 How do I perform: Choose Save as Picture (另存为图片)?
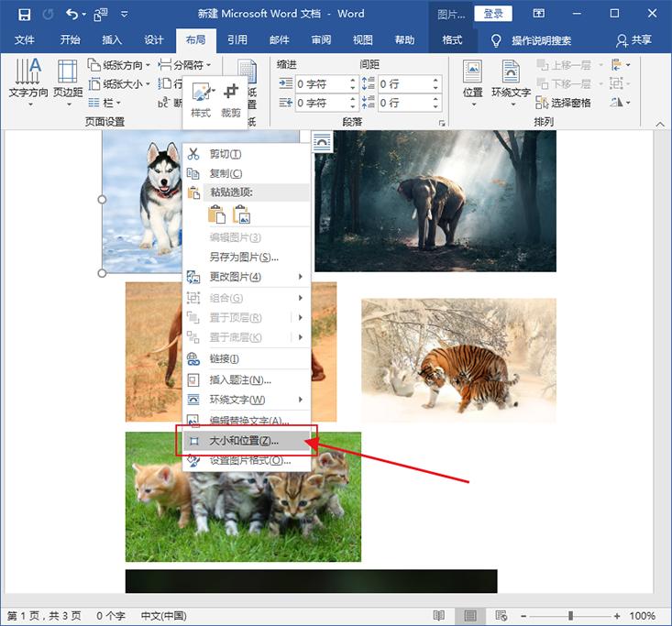[x=246, y=257]
